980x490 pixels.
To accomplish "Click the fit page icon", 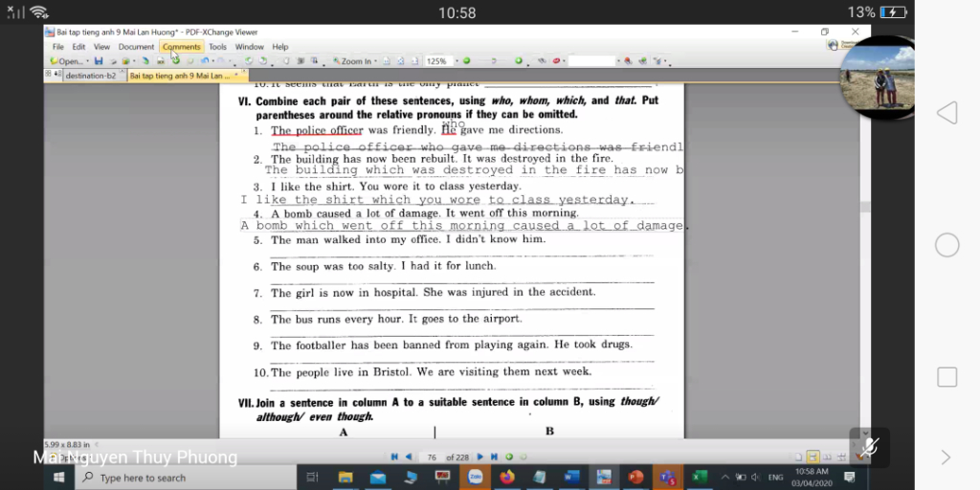I will click(401, 61).
